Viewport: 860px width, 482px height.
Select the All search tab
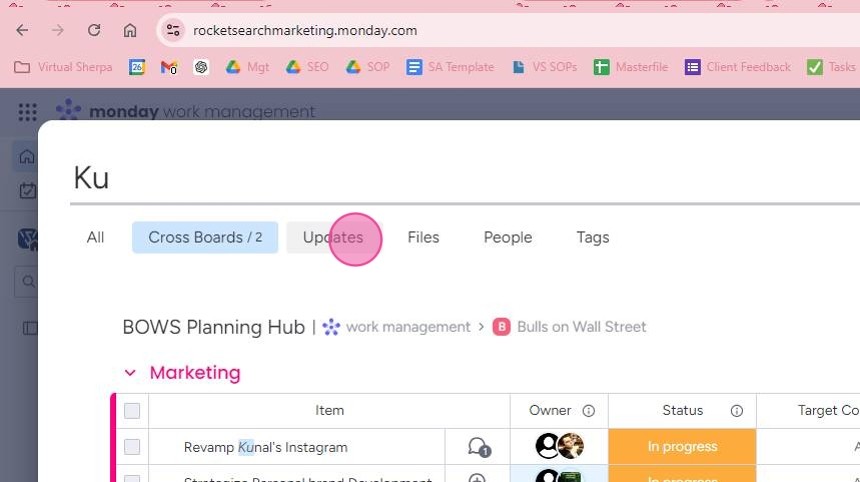click(x=95, y=237)
